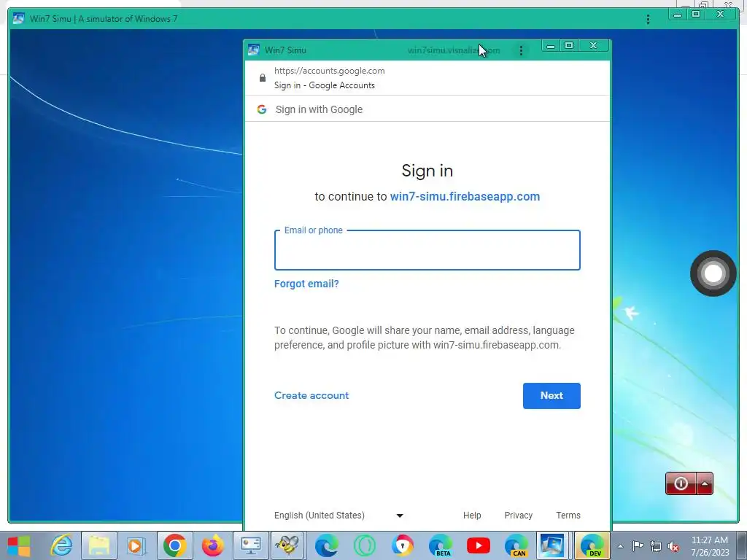
Task: Click the Google G logo
Action: pos(262,109)
